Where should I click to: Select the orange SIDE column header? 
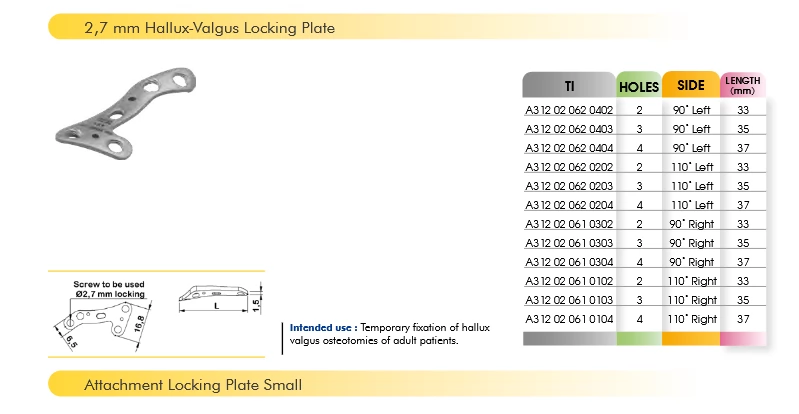coord(691,85)
